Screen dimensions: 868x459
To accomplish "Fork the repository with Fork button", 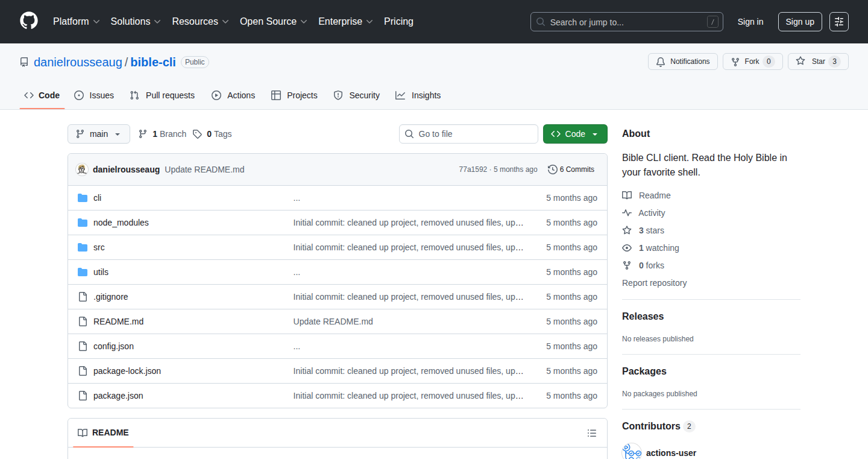I will [x=753, y=62].
